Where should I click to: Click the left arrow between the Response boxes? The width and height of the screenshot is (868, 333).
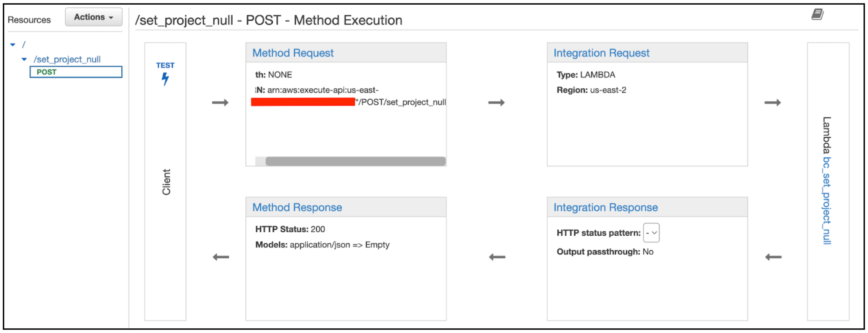[497, 257]
